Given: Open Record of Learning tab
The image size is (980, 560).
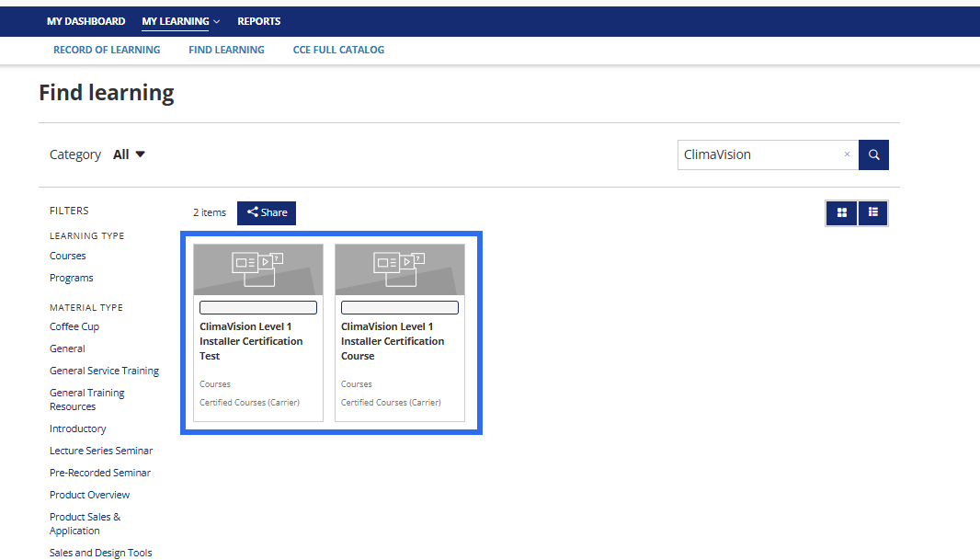Looking at the screenshot, I should pos(107,50).
